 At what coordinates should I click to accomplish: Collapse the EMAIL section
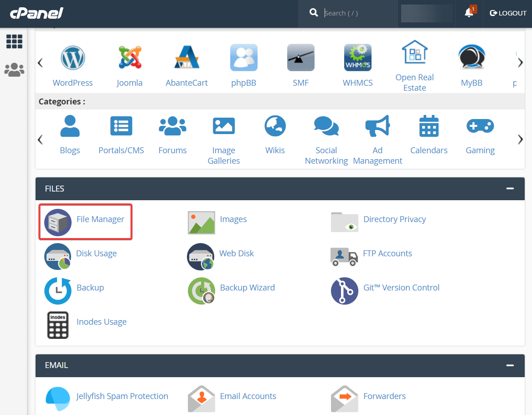coord(510,365)
